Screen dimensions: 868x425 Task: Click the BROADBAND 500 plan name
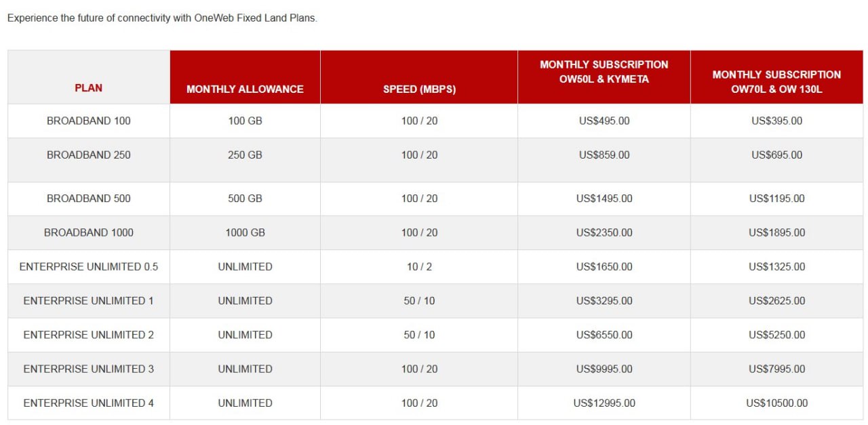(x=89, y=199)
